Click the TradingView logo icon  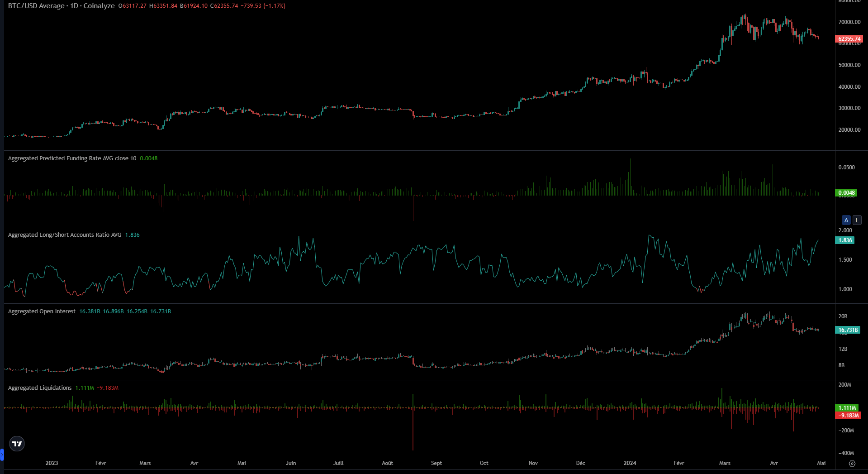(16, 444)
